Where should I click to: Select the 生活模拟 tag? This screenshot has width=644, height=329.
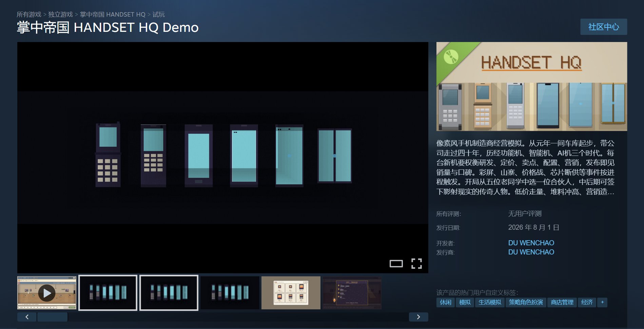[x=490, y=302]
